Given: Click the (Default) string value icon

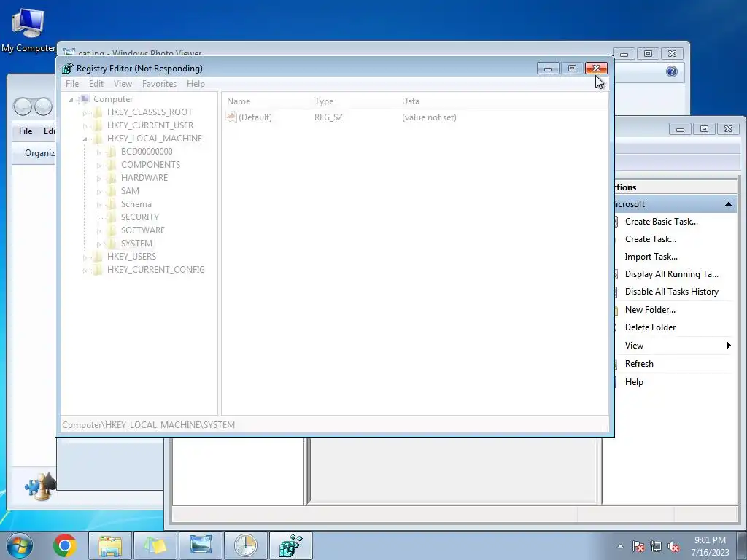Looking at the screenshot, I should pos(231,117).
